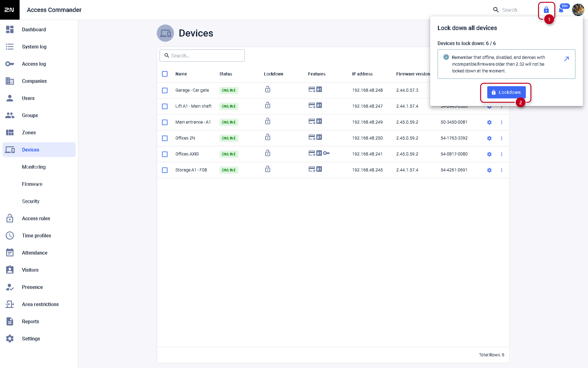The width and height of the screenshot is (588, 368).
Task: Navigate to Companies
Action: [x=39, y=81]
